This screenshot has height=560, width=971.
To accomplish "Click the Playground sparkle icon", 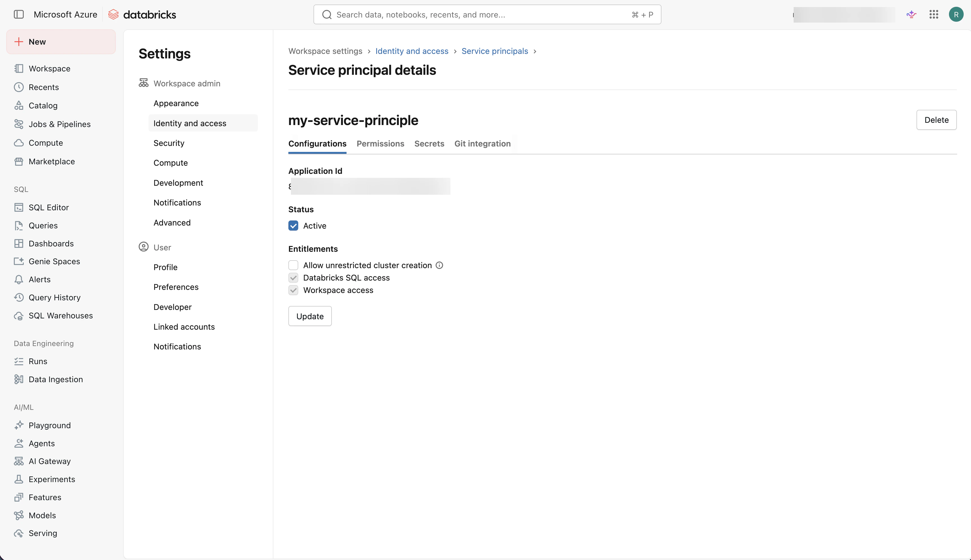I will pyautogui.click(x=19, y=425).
